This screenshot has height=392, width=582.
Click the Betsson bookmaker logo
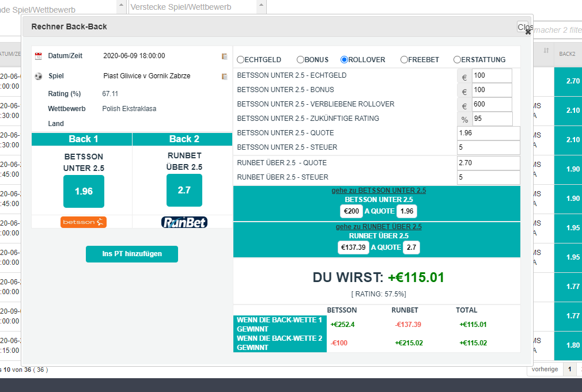click(x=84, y=222)
